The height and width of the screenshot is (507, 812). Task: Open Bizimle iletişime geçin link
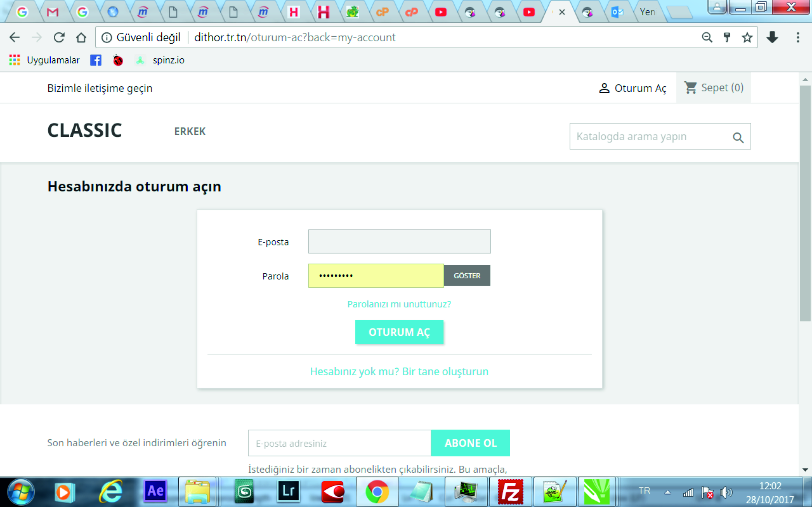coord(100,88)
